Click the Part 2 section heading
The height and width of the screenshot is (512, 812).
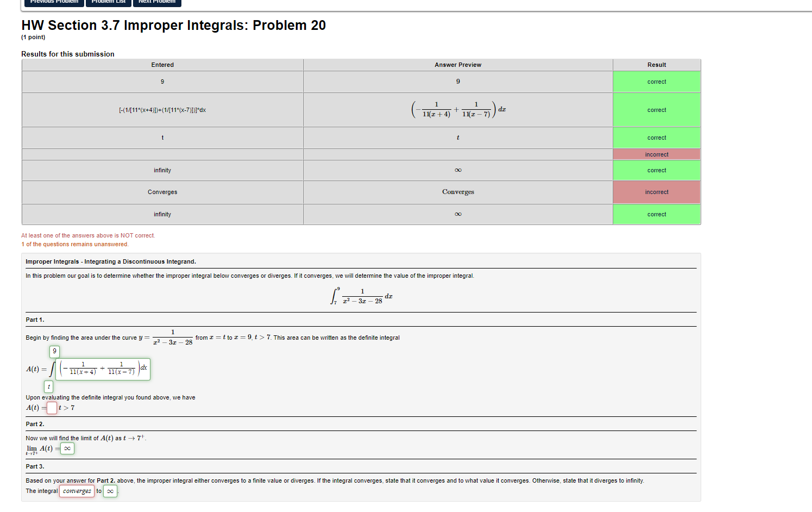click(x=35, y=423)
